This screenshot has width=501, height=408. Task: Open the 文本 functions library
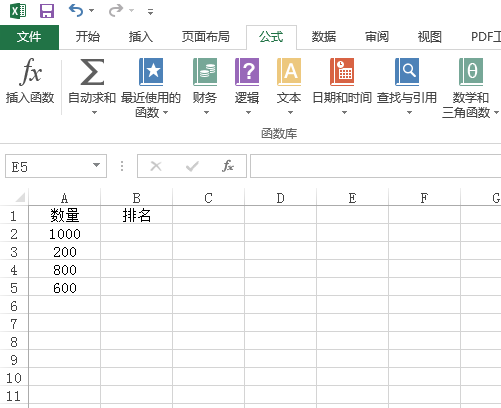289,72
